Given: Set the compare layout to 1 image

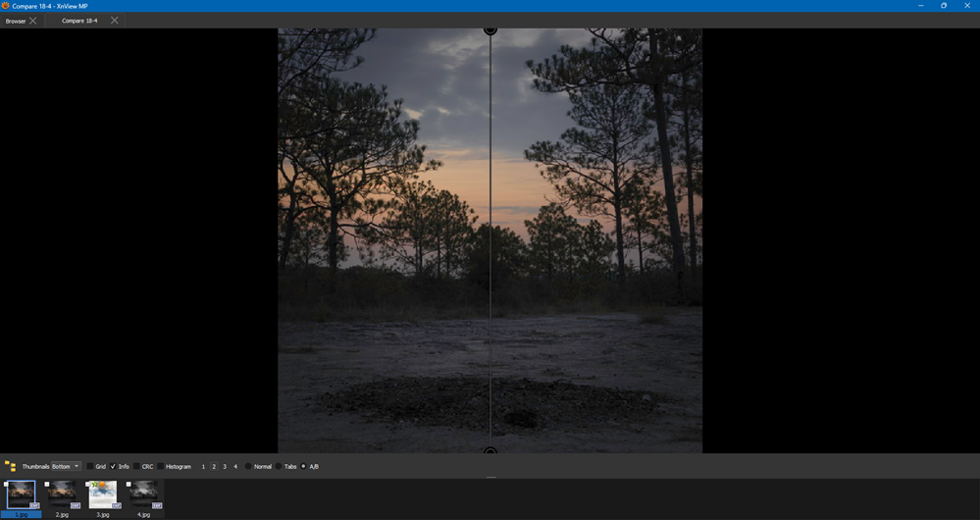Looking at the screenshot, I should (x=203, y=466).
